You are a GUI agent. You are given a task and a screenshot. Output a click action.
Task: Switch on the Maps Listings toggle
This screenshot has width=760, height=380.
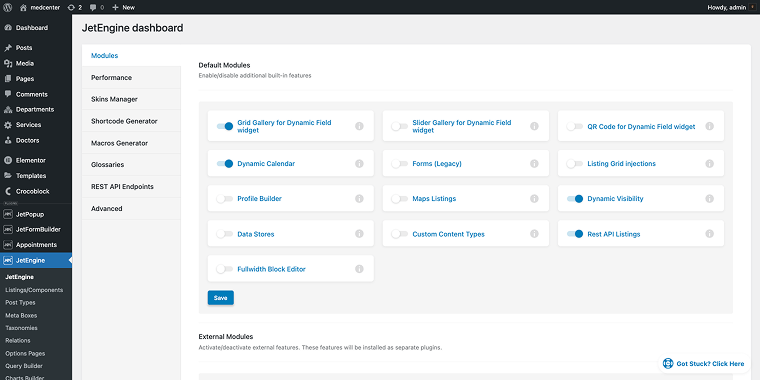click(x=399, y=199)
